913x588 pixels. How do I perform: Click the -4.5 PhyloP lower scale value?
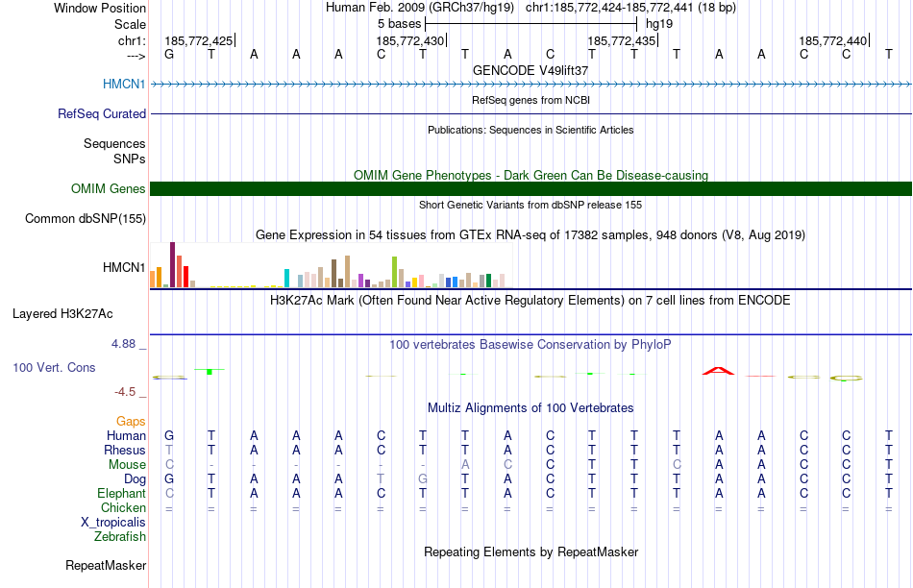125,392
